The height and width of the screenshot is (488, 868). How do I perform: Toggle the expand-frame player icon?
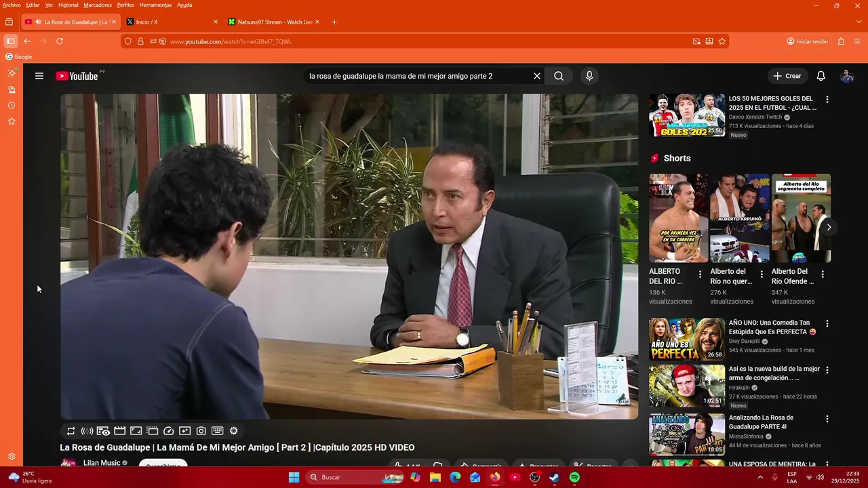(136, 431)
